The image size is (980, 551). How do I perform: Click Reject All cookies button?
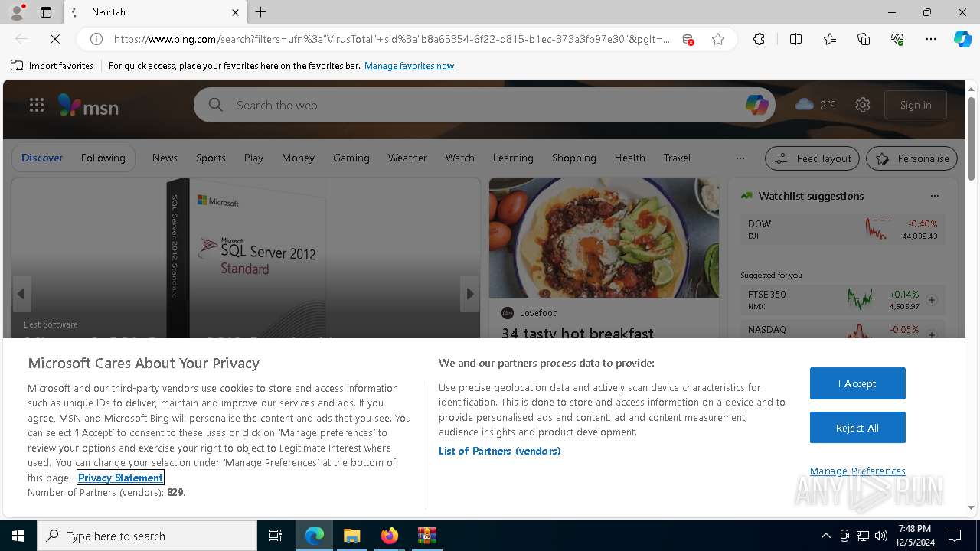click(x=857, y=428)
